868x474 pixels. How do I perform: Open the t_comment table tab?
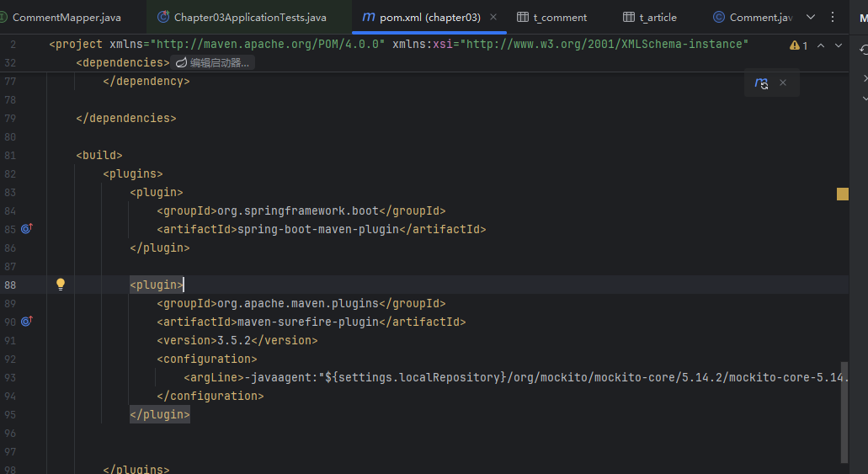point(552,17)
